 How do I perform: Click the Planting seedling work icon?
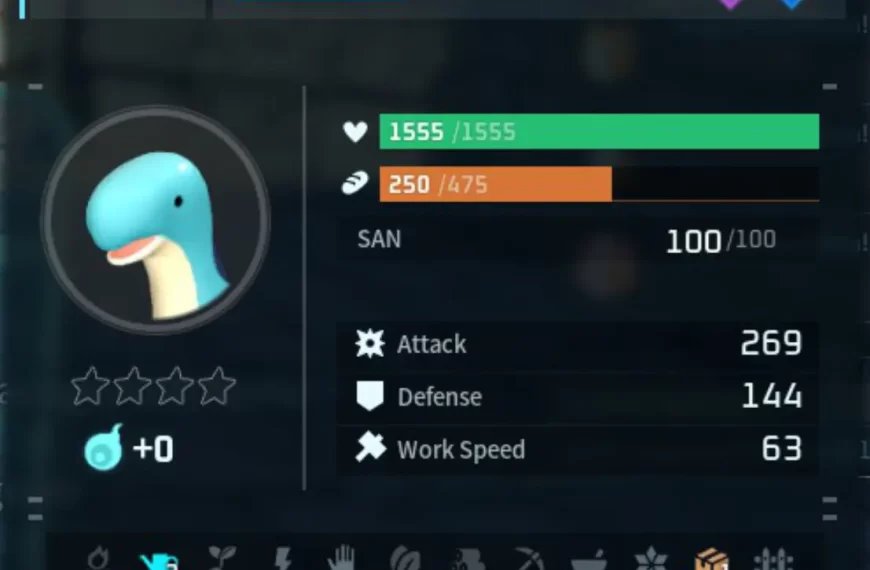222,558
